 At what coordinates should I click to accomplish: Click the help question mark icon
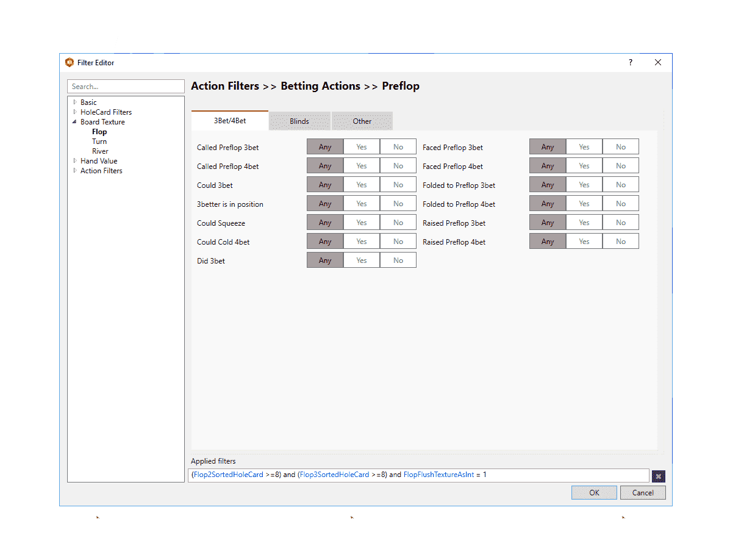(x=631, y=62)
